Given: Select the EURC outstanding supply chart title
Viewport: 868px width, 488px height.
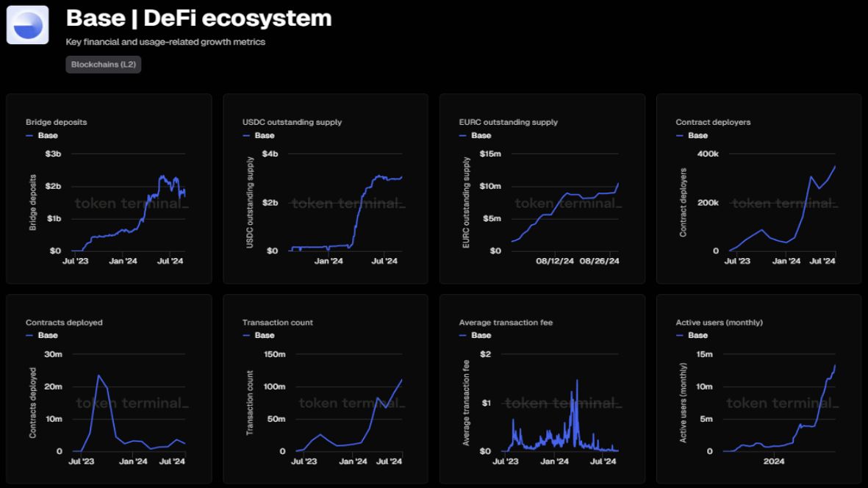Looking at the screenshot, I should [x=508, y=122].
